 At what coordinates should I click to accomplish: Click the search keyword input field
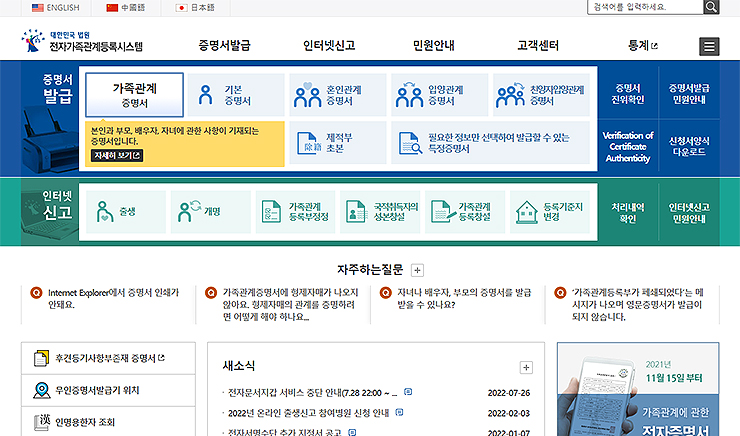point(645,7)
